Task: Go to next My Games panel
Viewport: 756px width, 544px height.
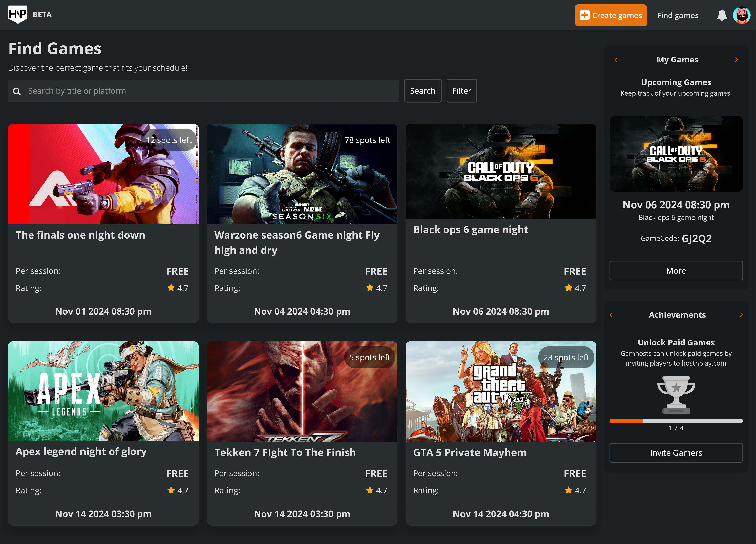Action: click(x=736, y=60)
